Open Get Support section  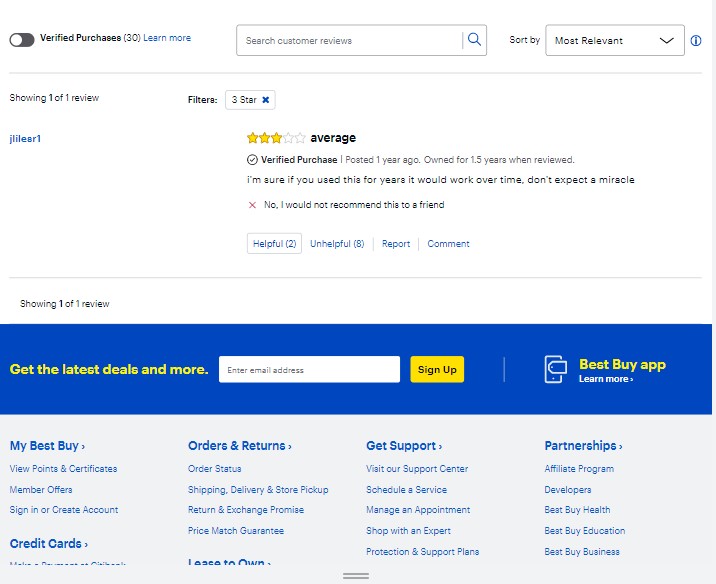(404, 446)
